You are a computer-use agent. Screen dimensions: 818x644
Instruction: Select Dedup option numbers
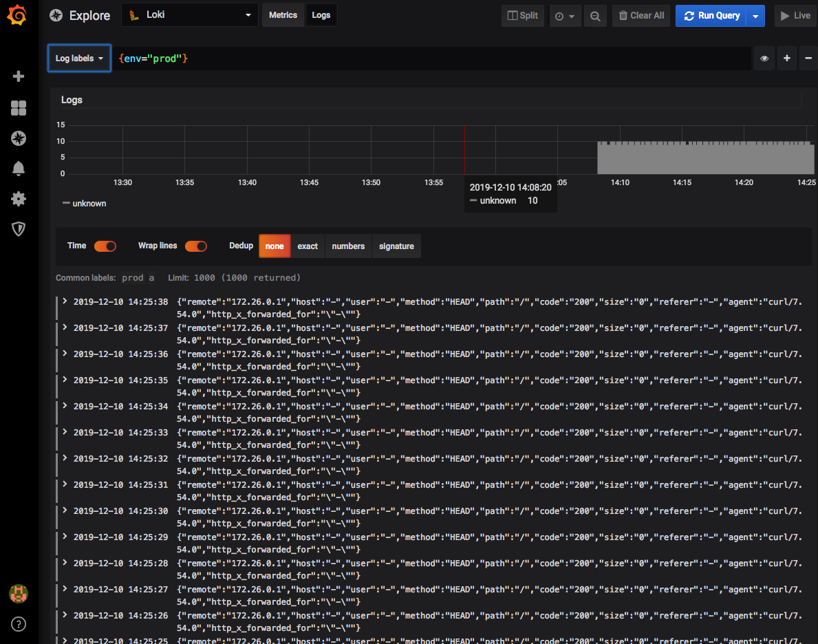(x=348, y=246)
